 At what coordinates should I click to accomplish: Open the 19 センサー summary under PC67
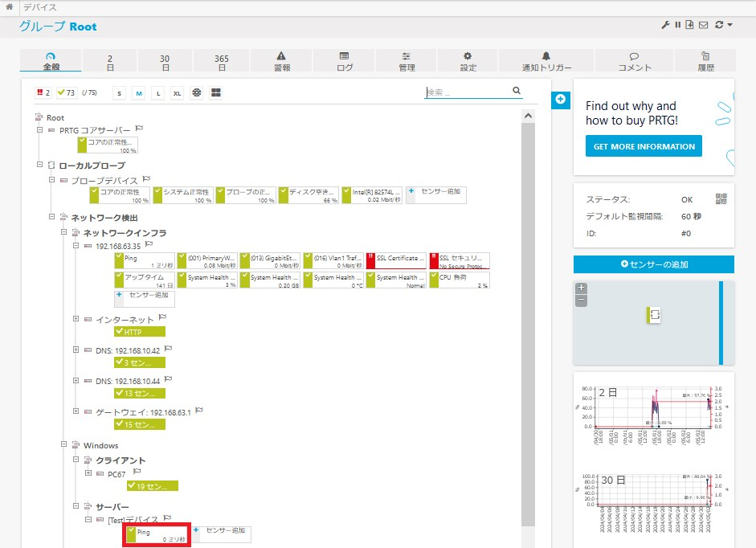[153, 486]
